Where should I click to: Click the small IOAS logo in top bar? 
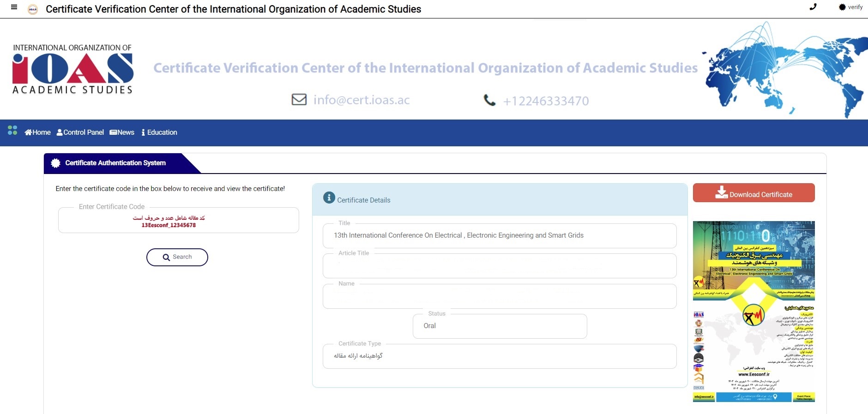pos(33,9)
